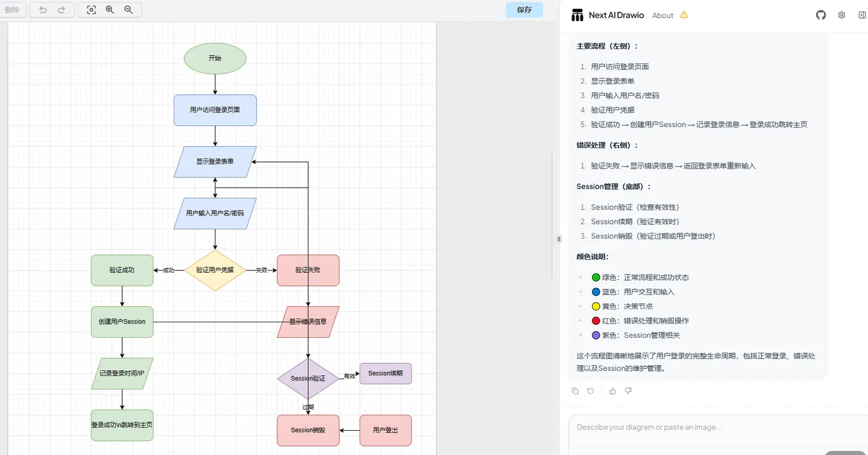868x455 pixels.
Task: Select the 用户访问登录页面 node
Action: 215,110
